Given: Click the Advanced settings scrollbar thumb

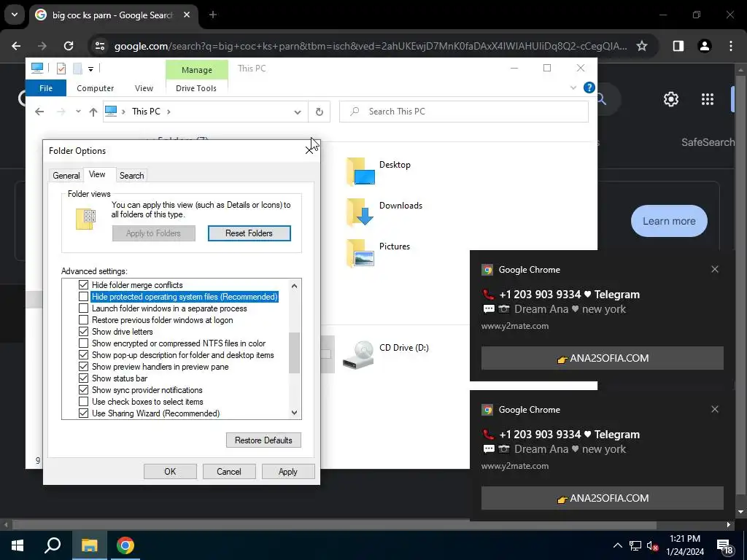Looking at the screenshot, I should [295, 352].
